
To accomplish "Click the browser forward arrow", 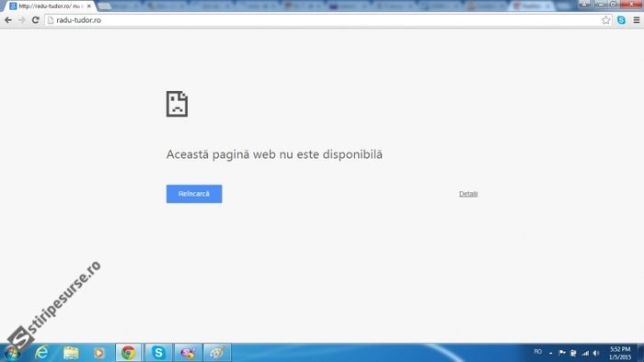I will click(22, 20).
